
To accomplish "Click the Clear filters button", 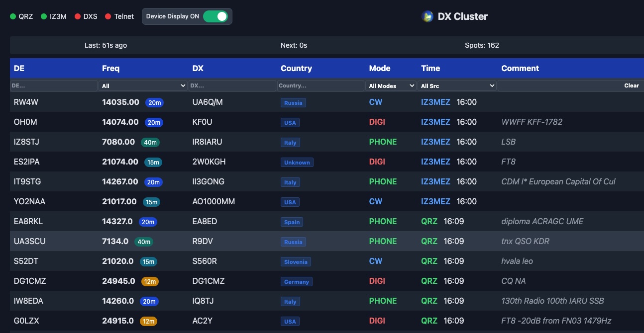I will pos(631,85).
